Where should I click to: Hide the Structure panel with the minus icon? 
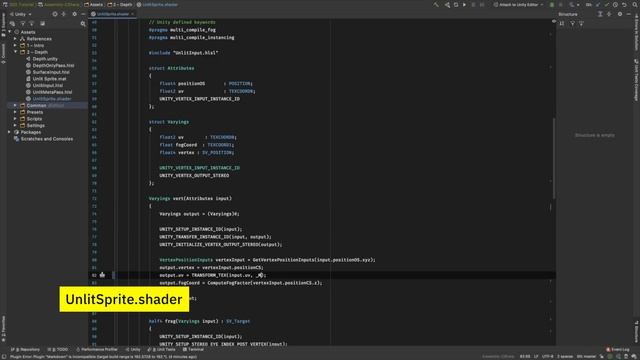coord(629,14)
